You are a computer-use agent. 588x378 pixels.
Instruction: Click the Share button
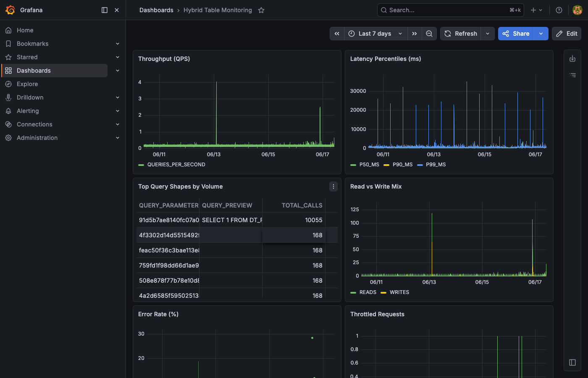tap(516, 34)
